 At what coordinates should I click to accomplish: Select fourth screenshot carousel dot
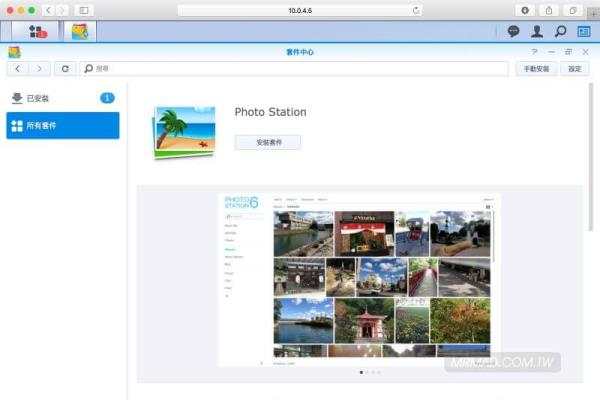coord(379,372)
